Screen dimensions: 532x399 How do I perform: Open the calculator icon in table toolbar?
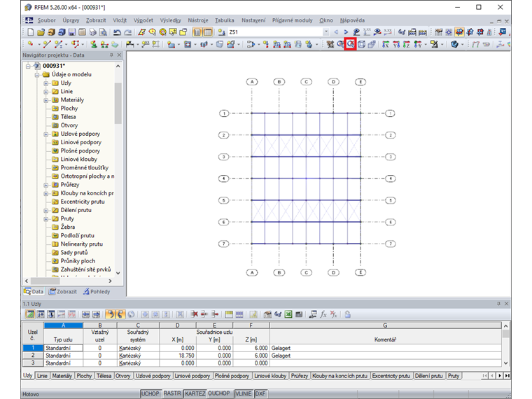299,314
